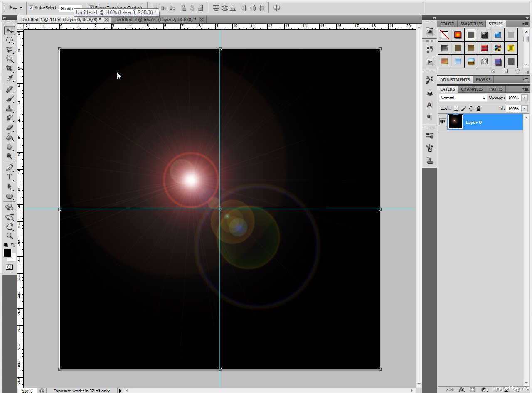Select the Magic Wand tool
Screen dimensions: 532x393
pyautogui.click(x=10, y=59)
